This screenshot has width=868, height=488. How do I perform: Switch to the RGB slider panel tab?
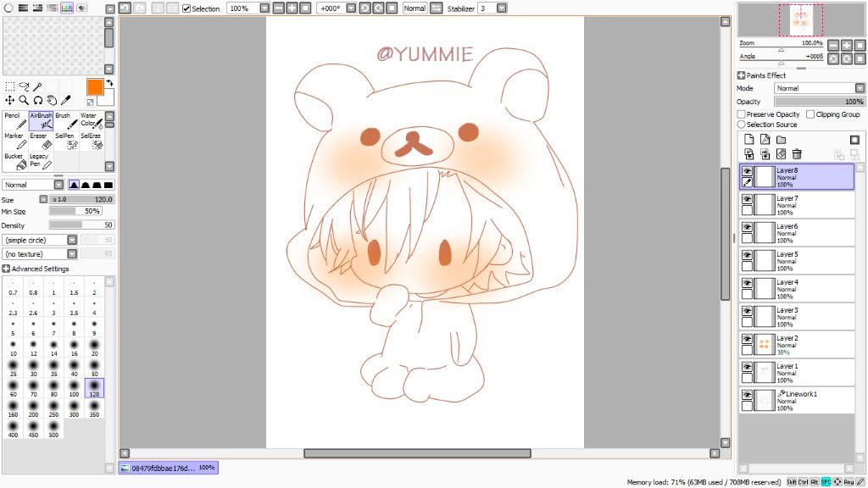coord(23,8)
